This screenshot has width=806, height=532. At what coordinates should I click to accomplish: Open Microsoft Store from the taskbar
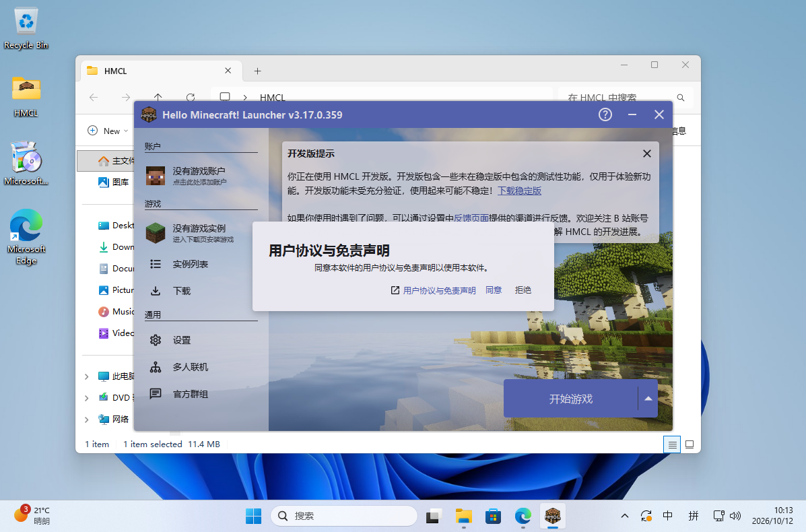[x=493, y=516]
